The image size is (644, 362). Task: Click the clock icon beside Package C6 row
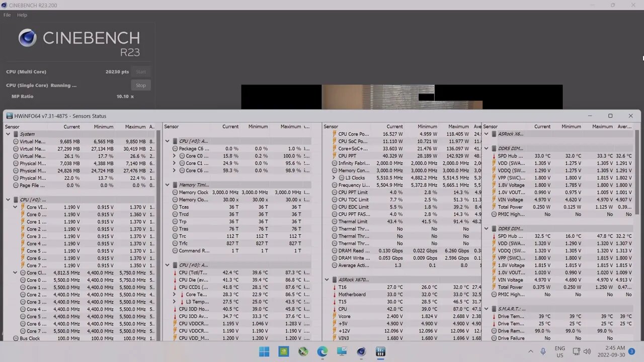coord(175,149)
